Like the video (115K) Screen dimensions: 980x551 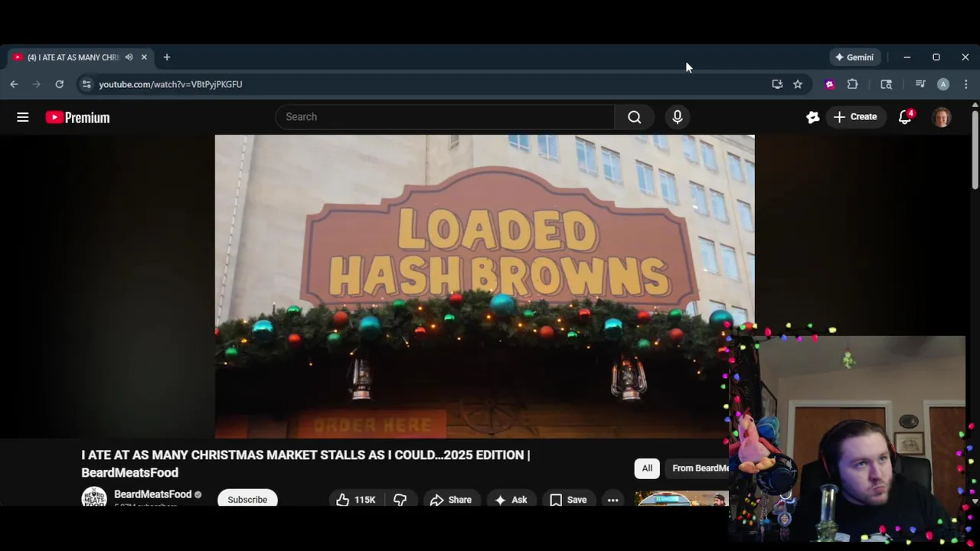(356, 499)
